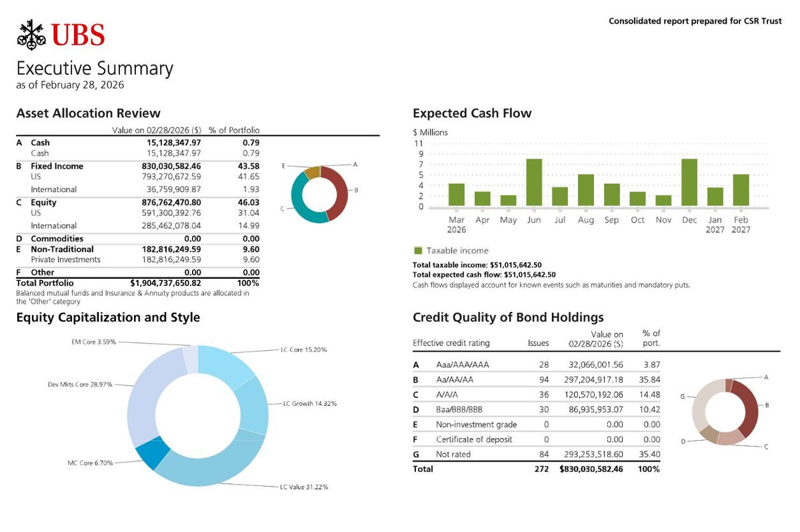Click the percentage '14.99'

tap(250, 225)
